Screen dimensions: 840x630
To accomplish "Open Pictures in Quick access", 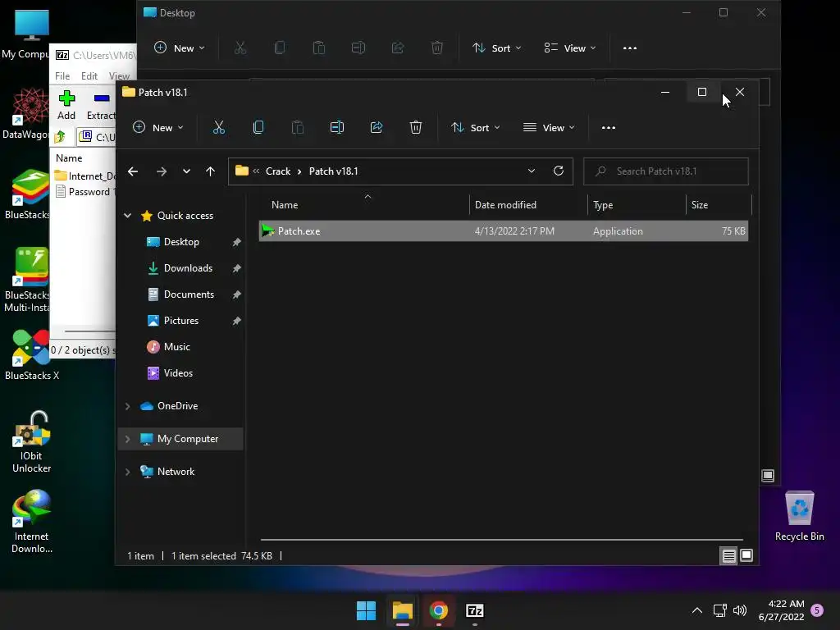I will [x=181, y=321].
